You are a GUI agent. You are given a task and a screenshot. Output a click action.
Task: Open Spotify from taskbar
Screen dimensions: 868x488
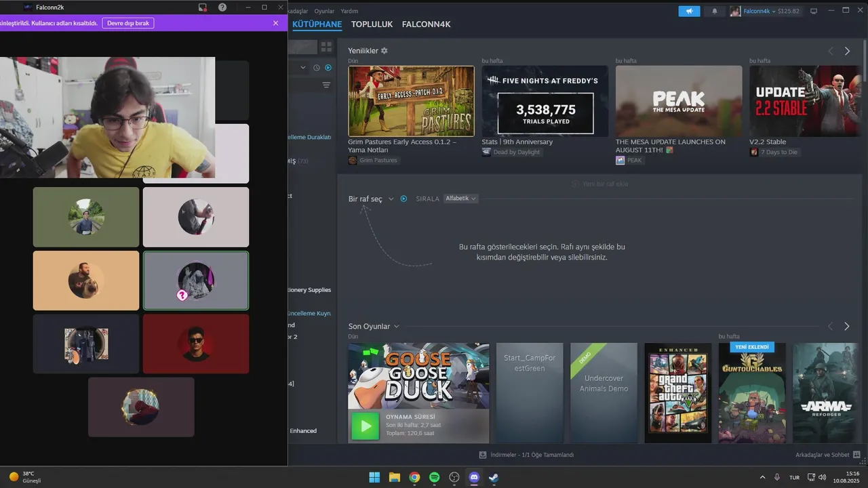(434, 477)
